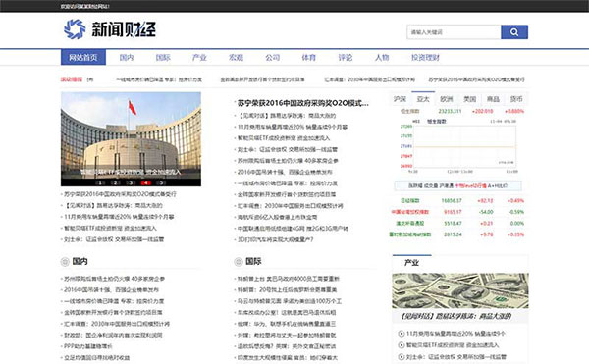Switch market panel to 沪深 tab
589x364 pixels.
coord(401,99)
